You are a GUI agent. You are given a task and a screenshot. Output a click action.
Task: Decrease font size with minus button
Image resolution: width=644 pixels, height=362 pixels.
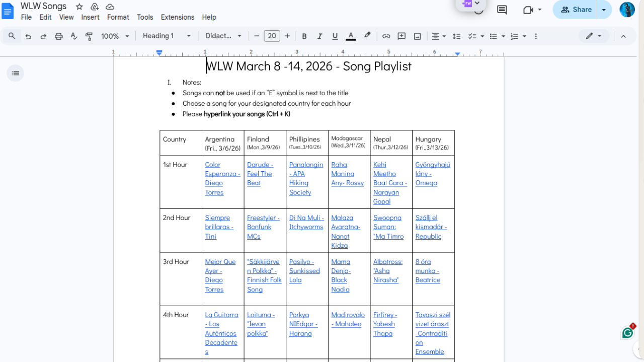pos(257,36)
